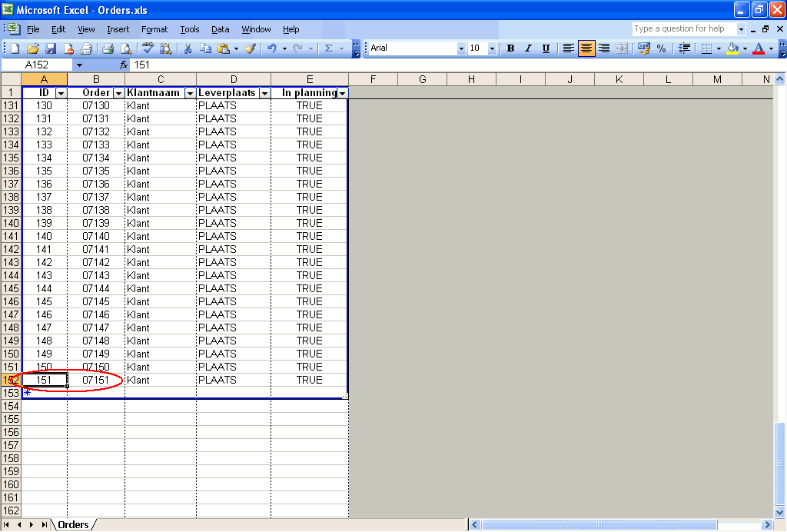Expand the Arial font name dropdown
Image resolution: width=787 pixels, height=532 pixels.
click(x=461, y=48)
